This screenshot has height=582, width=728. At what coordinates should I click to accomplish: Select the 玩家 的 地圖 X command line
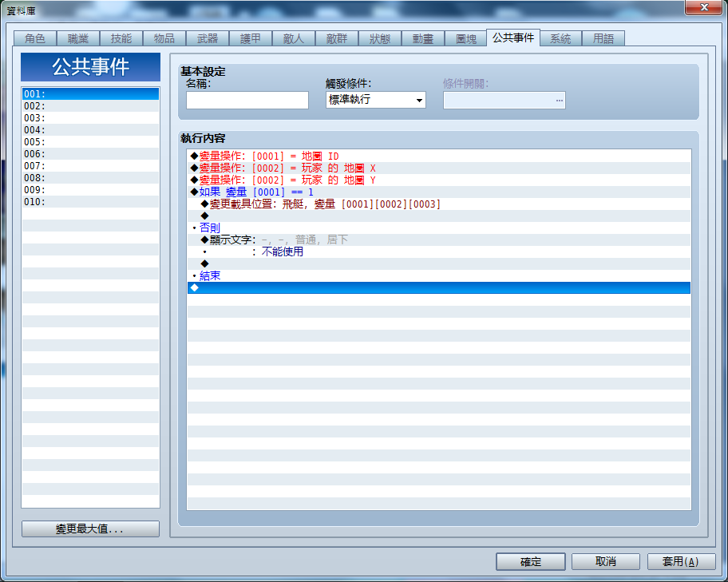439,168
